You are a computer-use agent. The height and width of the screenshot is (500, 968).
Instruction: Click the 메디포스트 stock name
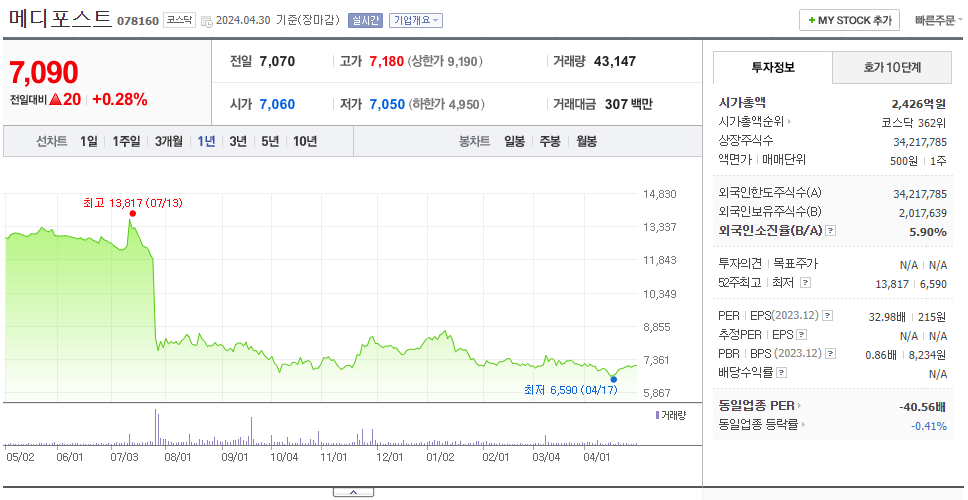60,19
